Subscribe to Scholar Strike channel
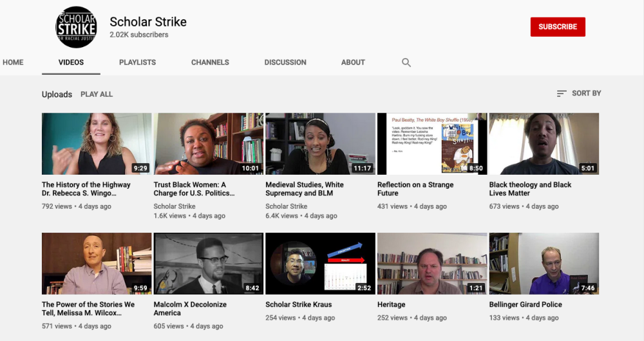This screenshot has height=341, width=644. 558,26
